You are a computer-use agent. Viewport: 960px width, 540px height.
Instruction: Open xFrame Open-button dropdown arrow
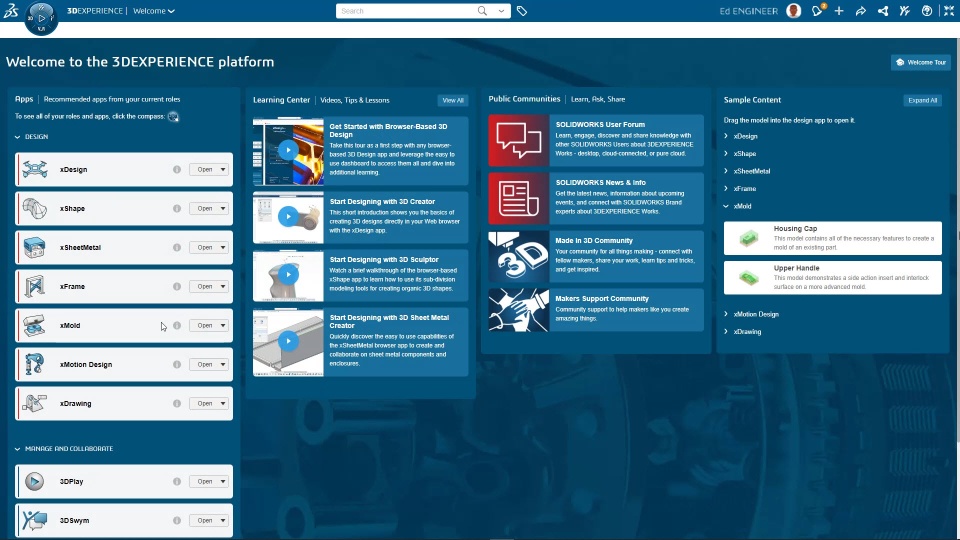(223, 287)
